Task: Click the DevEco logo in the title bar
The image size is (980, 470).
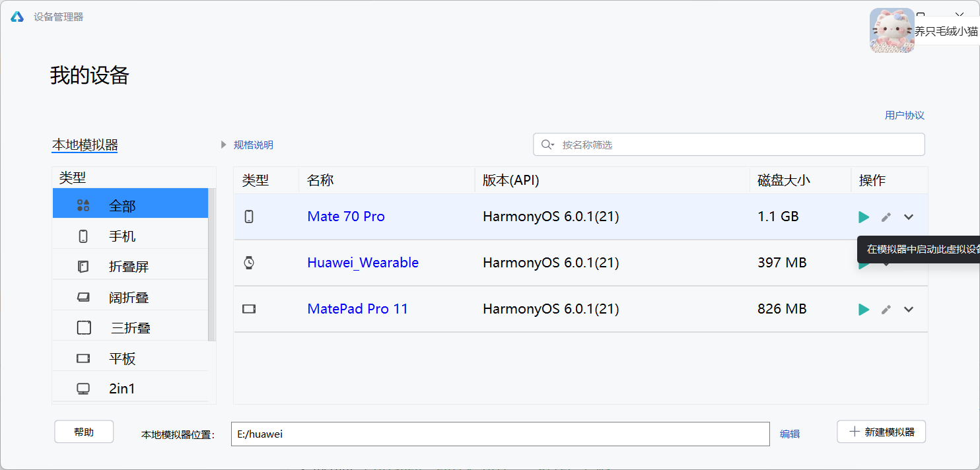Action: click(x=17, y=17)
